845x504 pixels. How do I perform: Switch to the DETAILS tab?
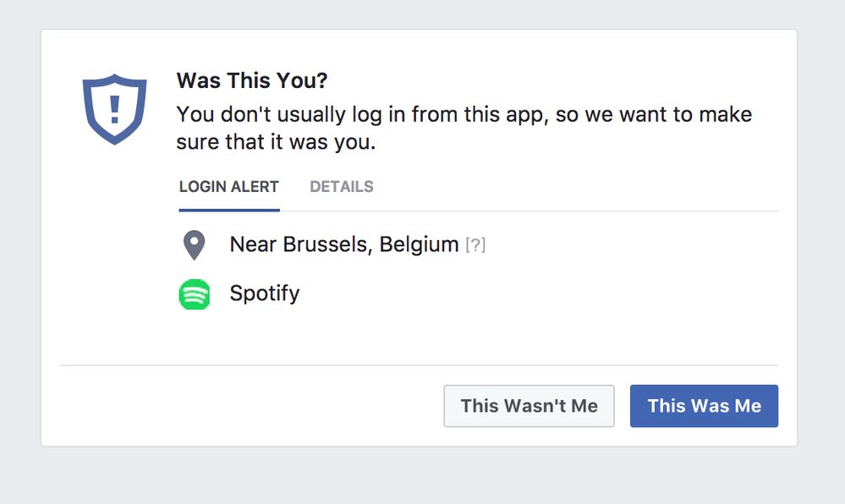(341, 187)
